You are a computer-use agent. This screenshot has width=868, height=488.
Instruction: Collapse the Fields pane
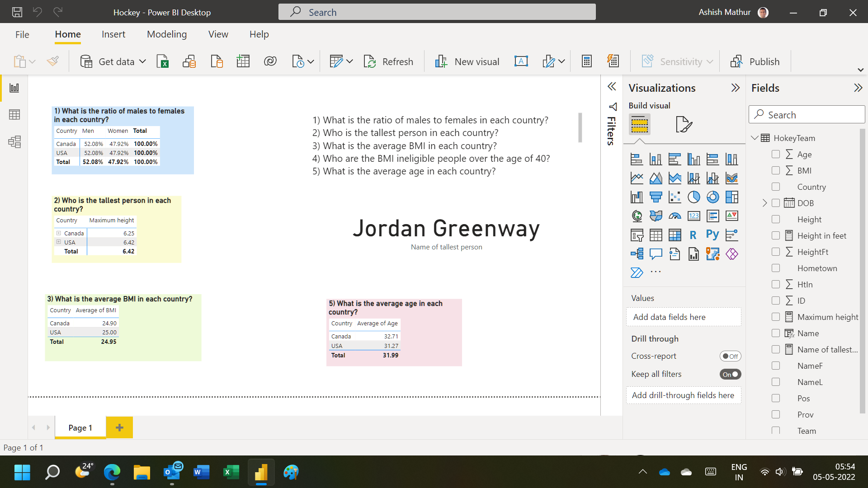(x=858, y=88)
